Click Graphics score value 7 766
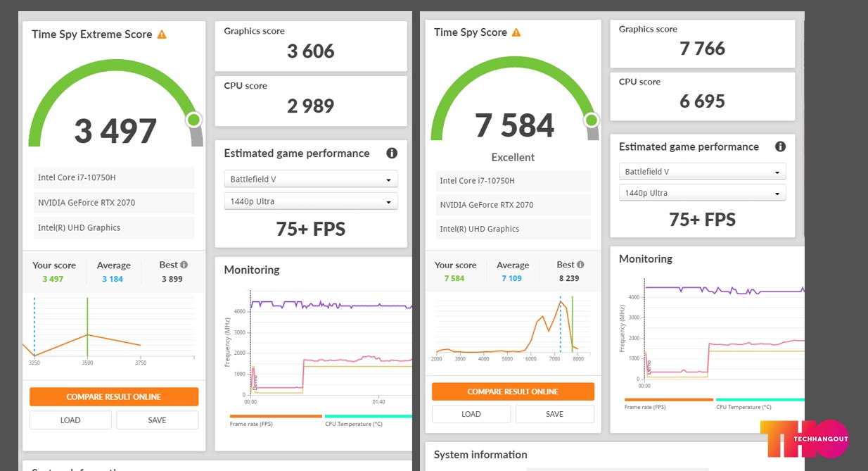The height and width of the screenshot is (471, 868). tap(702, 49)
